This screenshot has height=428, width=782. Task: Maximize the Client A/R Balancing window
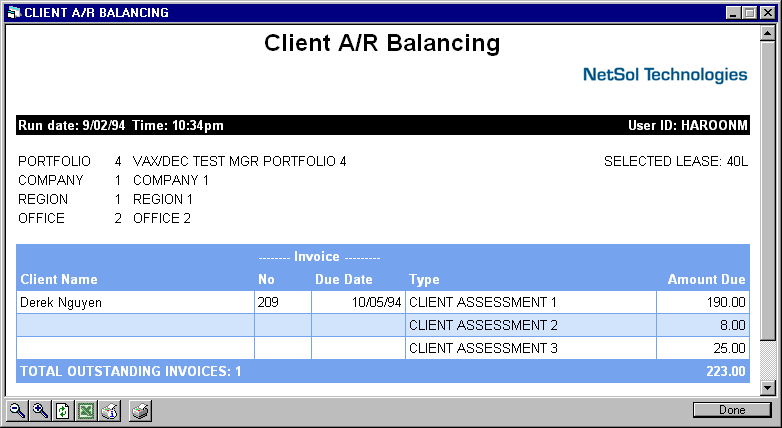pos(749,13)
